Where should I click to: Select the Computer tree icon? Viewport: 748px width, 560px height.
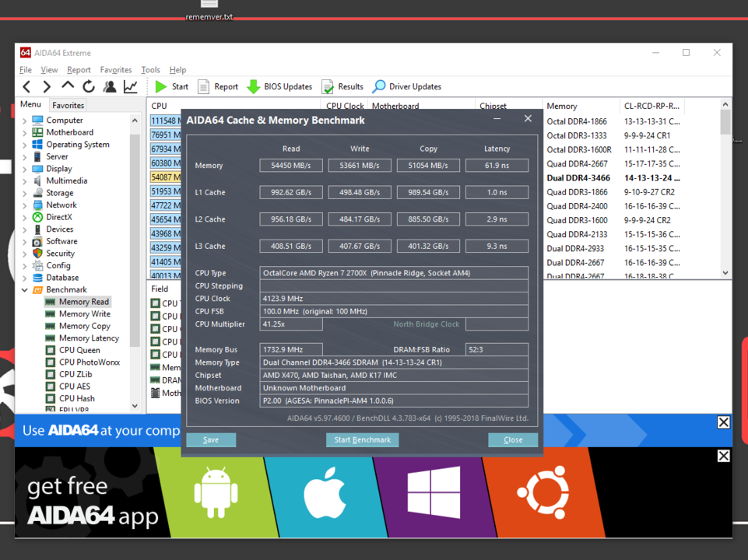pos(37,120)
